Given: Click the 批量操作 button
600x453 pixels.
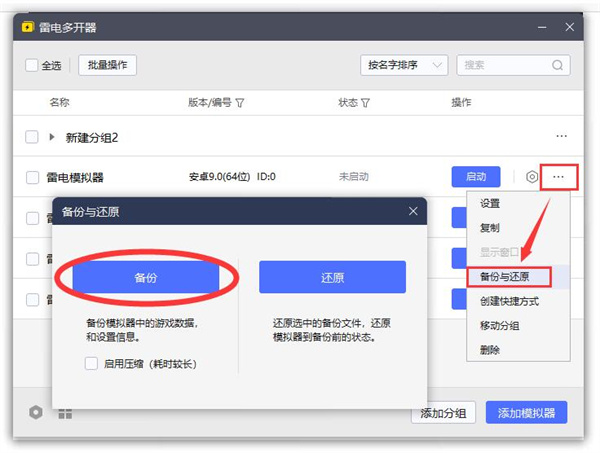Looking at the screenshot, I should (x=107, y=65).
